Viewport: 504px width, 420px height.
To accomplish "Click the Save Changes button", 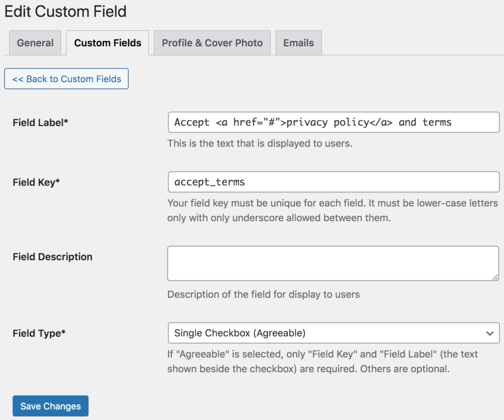I will click(51, 406).
